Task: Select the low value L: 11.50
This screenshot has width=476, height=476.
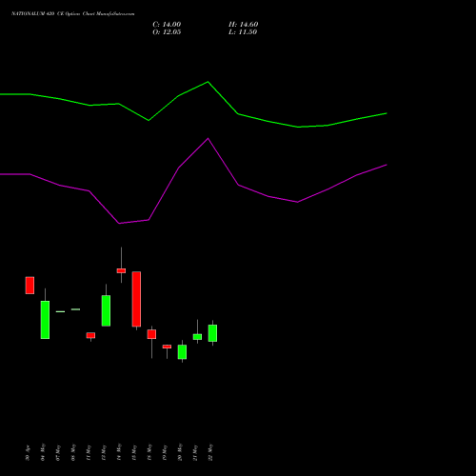Action: tap(243, 32)
